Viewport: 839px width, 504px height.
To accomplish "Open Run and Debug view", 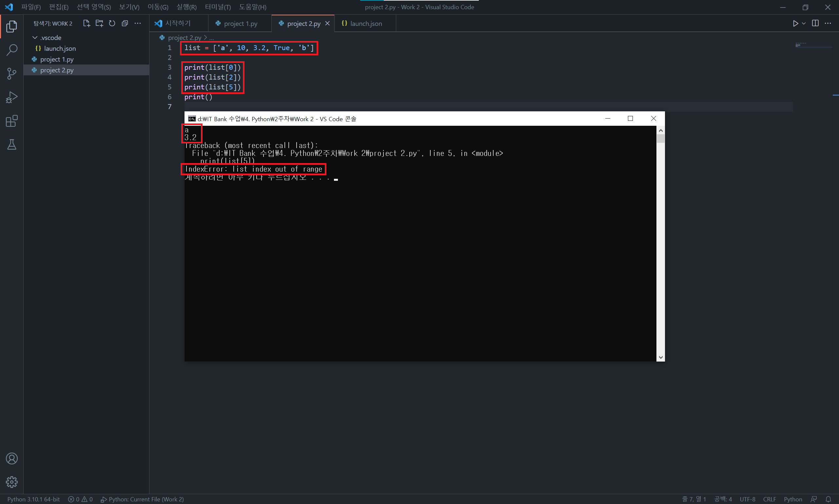I will click(11, 97).
